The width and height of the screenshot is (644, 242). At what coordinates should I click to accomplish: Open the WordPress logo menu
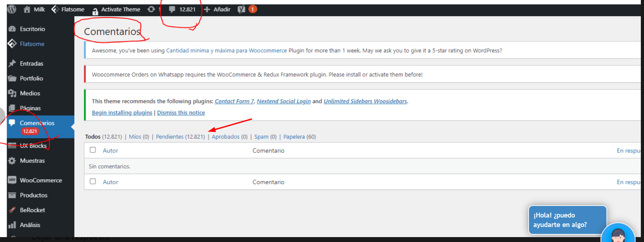[12, 9]
